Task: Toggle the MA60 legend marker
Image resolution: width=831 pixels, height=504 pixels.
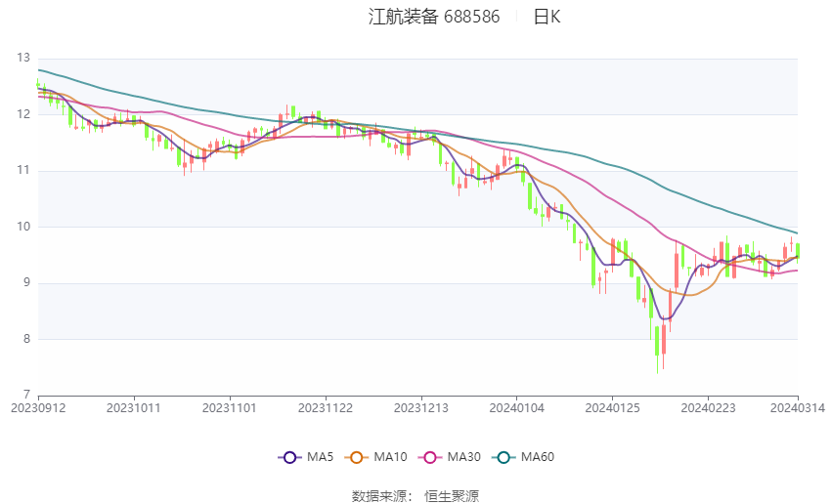Action: click(x=503, y=457)
